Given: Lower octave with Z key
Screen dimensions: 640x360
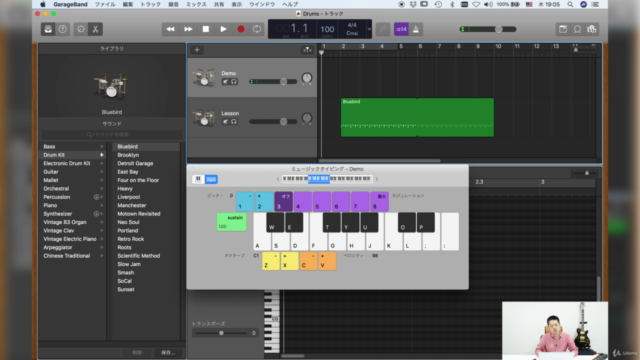Looking at the screenshot, I should click(271, 261).
